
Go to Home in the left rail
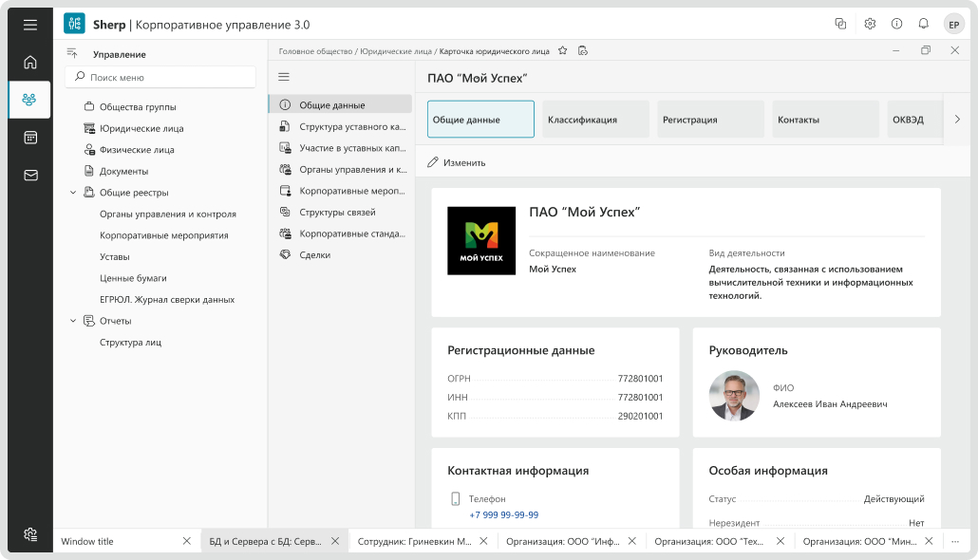(30, 63)
